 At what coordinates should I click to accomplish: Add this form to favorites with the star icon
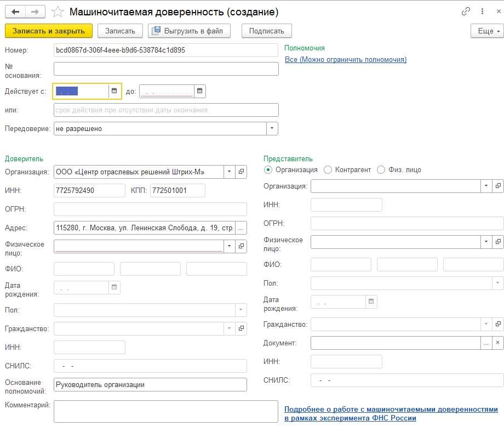[58, 12]
